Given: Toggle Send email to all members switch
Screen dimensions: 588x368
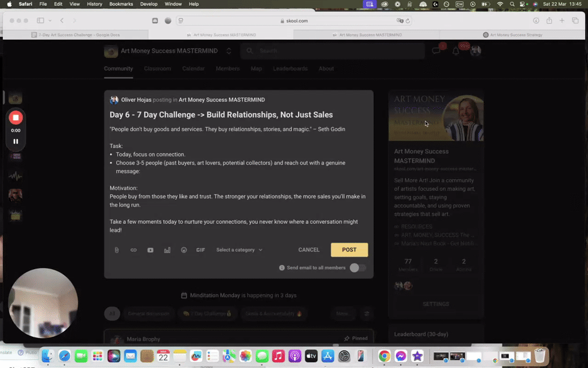Looking at the screenshot, I should [x=357, y=268].
